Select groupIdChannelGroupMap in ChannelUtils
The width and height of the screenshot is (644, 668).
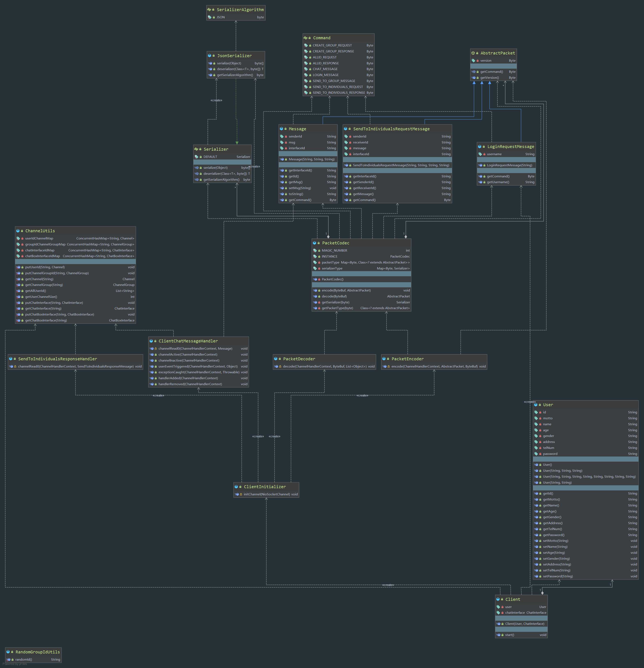click(x=75, y=244)
